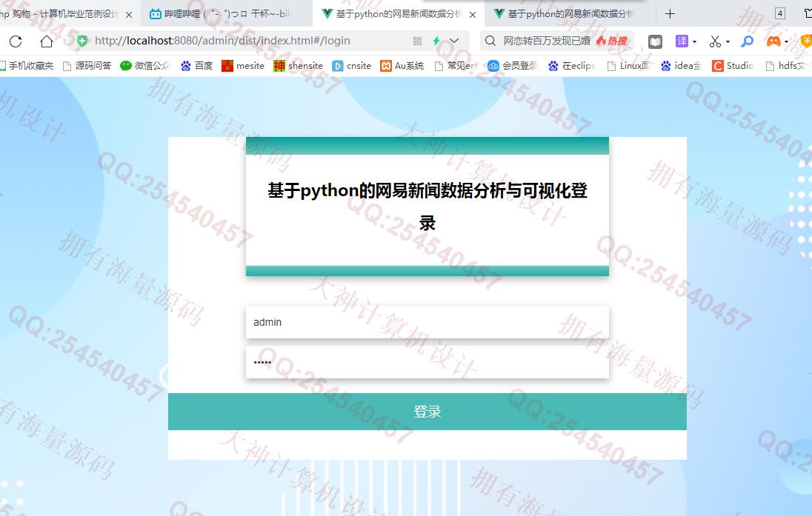Open the shensite bookmark
This screenshot has height=516, width=812.
tap(299, 66)
